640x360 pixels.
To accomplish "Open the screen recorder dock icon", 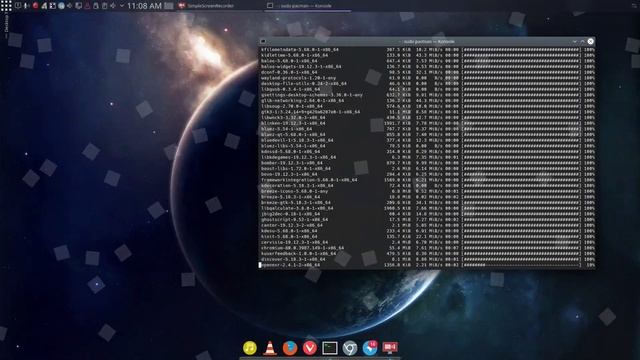I will click(390, 347).
